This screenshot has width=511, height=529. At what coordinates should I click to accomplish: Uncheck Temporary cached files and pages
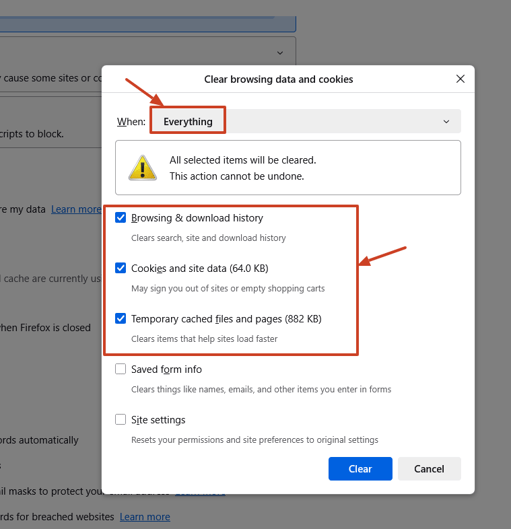click(x=120, y=318)
